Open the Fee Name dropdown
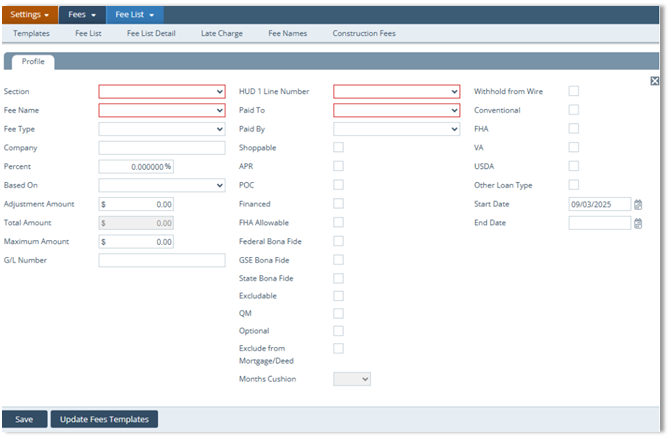The height and width of the screenshot is (438, 670). click(x=162, y=110)
